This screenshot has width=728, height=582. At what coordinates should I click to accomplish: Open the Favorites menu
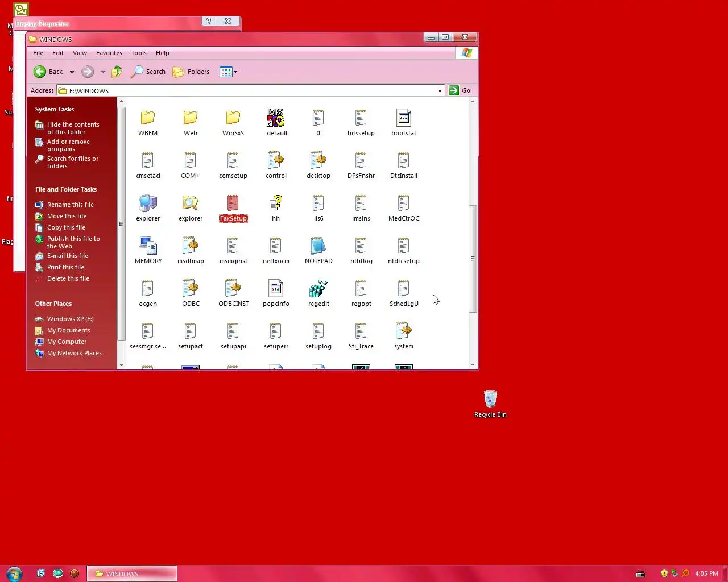109,53
